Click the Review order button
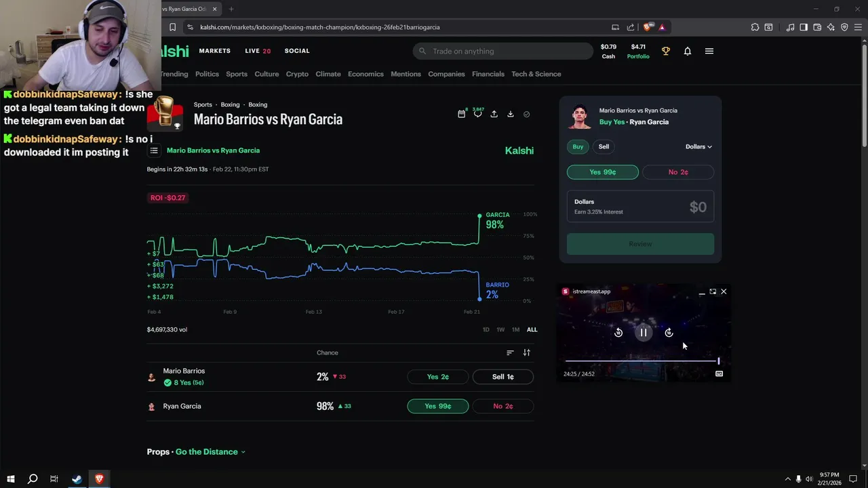 click(x=640, y=244)
